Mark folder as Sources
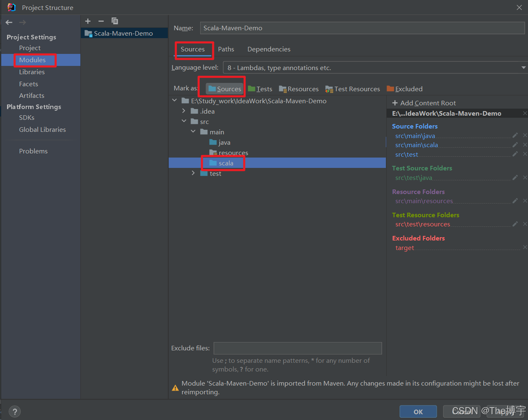The height and width of the screenshot is (420, 528). [x=225, y=89]
